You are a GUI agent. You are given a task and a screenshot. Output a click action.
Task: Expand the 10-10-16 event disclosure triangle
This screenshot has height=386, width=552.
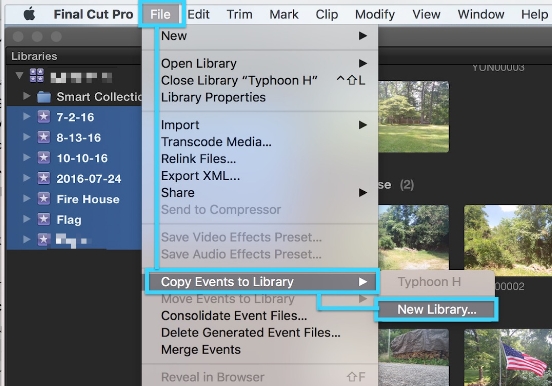tap(26, 157)
